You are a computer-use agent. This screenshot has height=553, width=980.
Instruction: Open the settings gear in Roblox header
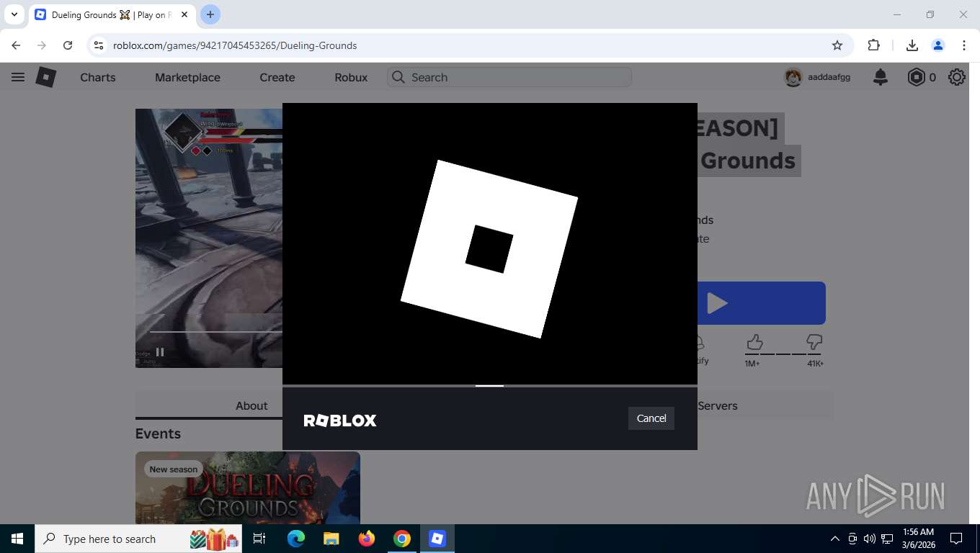click(957, 77)
